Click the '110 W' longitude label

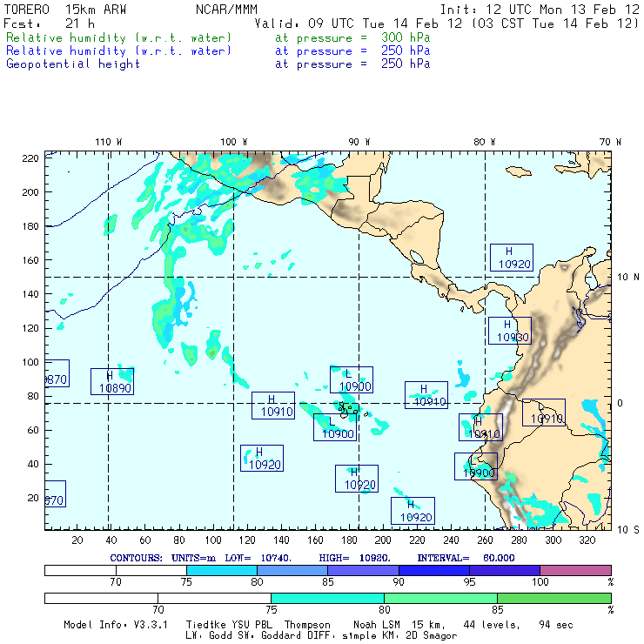tap(109, 142)
